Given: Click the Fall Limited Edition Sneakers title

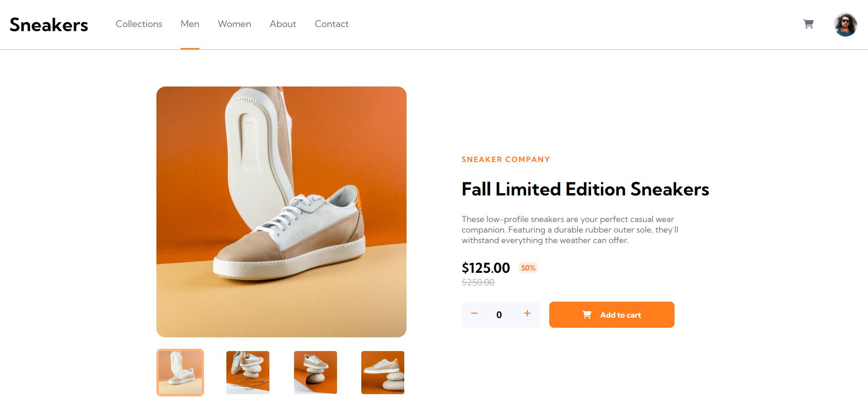Looking at the screenshot, I should point(585,189).
